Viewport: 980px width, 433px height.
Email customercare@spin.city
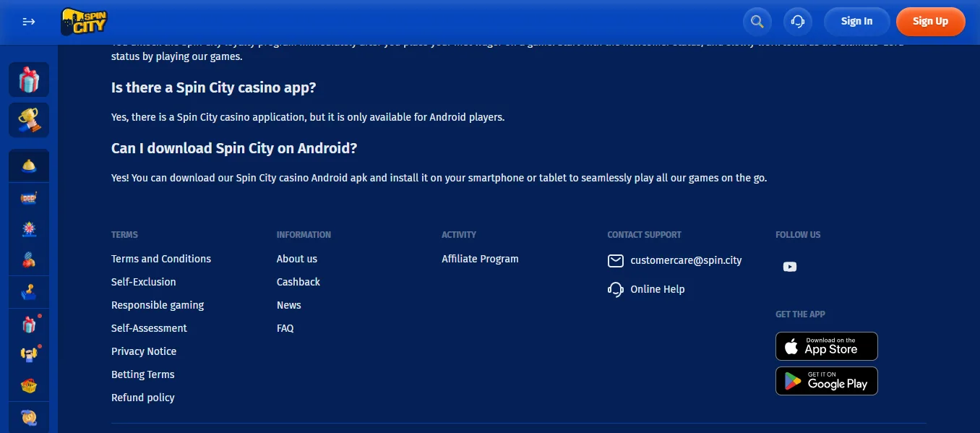pos(686,260)
